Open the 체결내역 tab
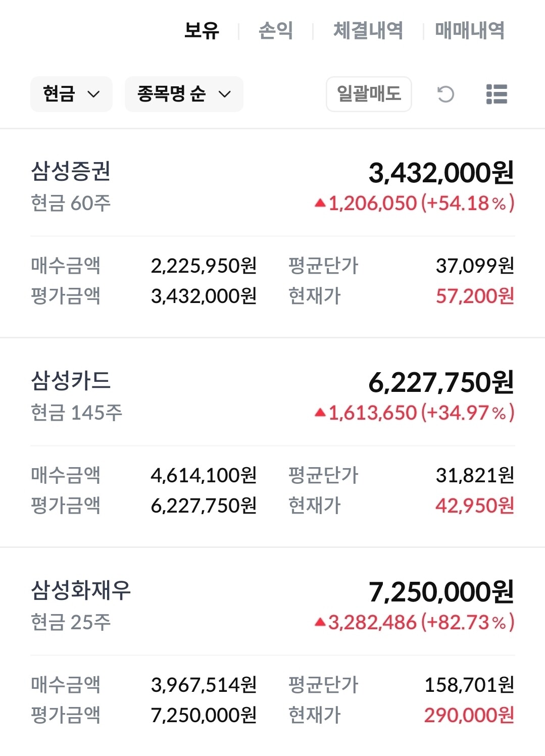545x756 pixels. tap(368, 31)
